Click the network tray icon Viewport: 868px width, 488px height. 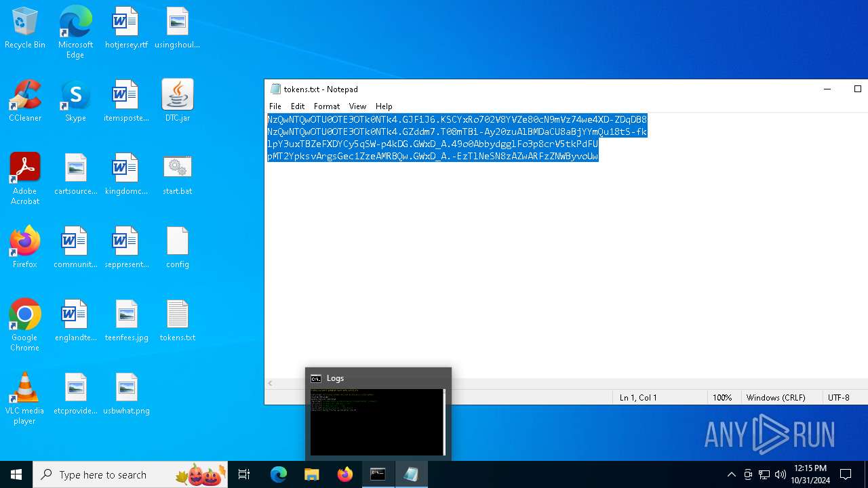point(764,474)
